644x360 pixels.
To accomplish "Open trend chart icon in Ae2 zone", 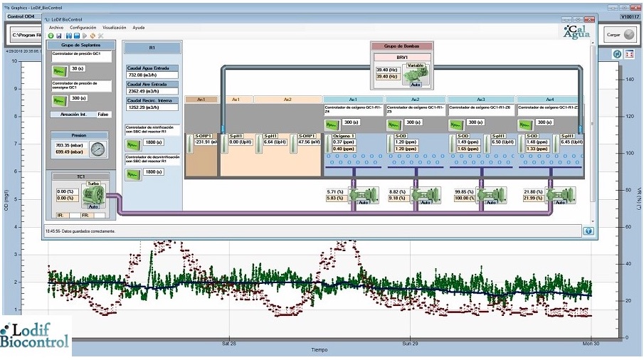I will 394,125.
